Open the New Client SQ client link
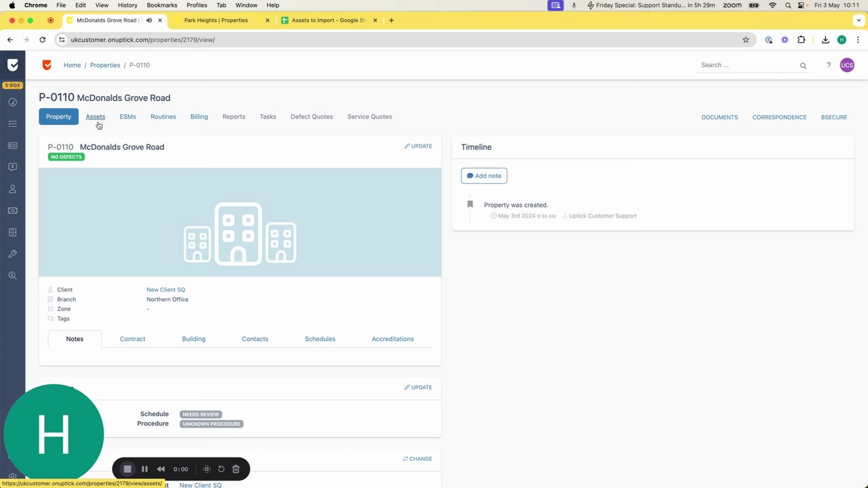868x488 pixels. point(165,289)
